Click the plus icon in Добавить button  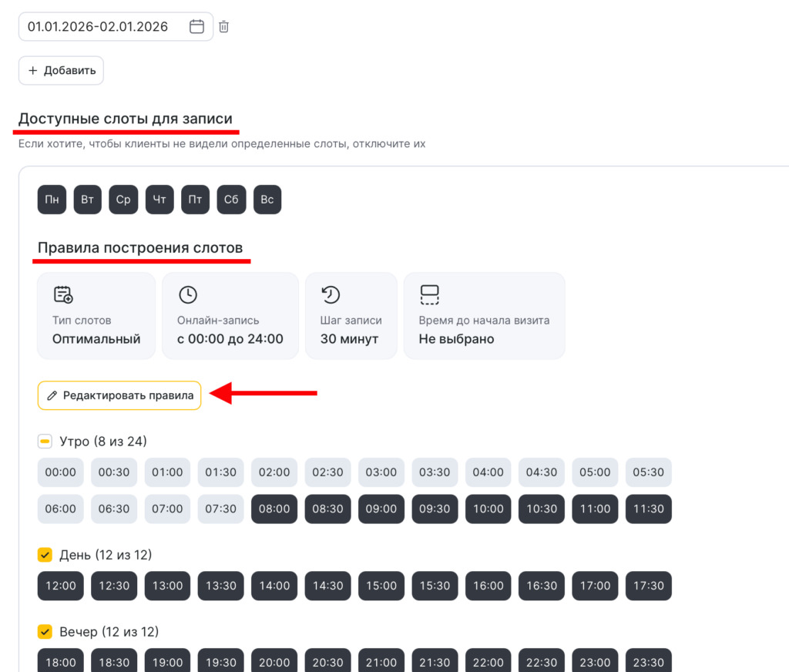click(32, 71)
